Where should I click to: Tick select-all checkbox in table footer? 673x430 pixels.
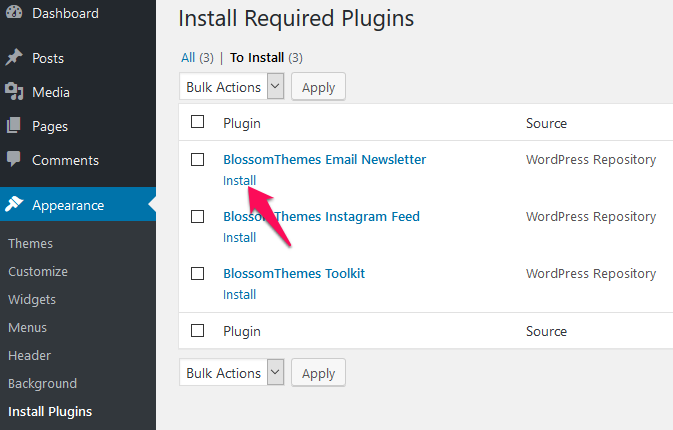coord(197,331)
